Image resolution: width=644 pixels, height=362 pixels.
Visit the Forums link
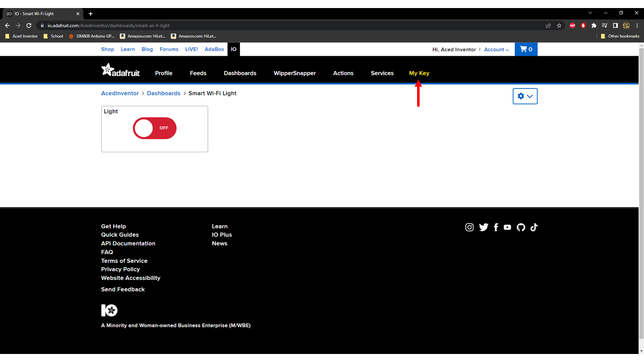click(169, 49)
